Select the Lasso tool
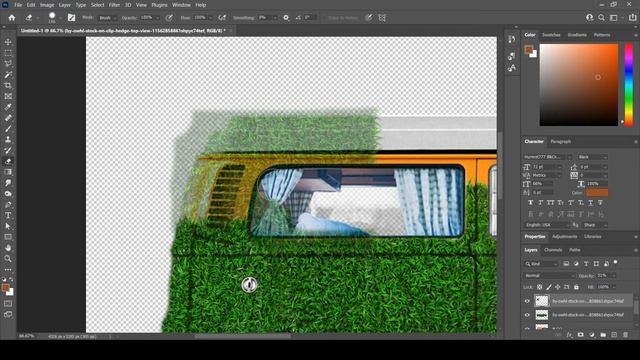Viewport: 640px width, 360px height. coord(8,64)
